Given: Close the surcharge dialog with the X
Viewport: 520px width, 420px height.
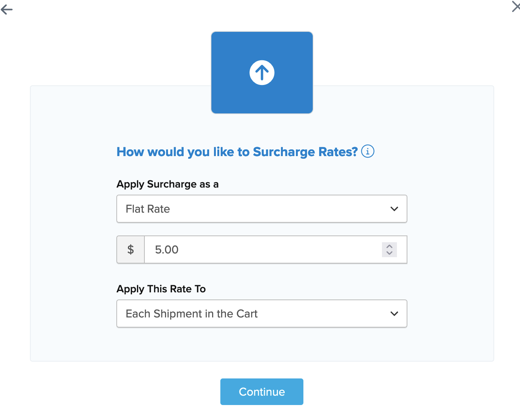Looking at the screenshot, I should pyautogui.click(x=516, y=7).
